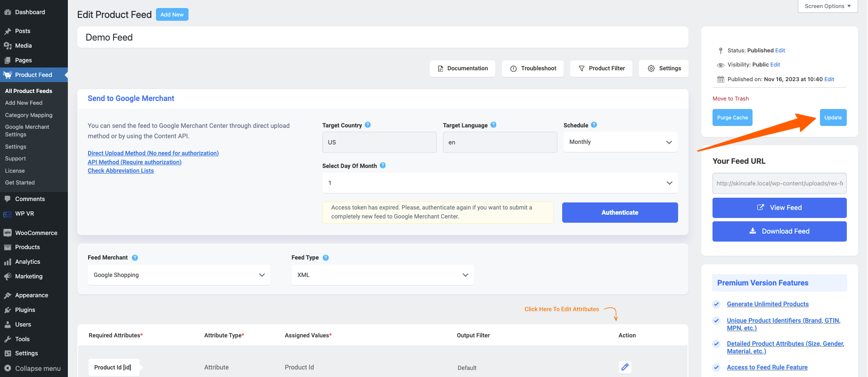Click the Authenticate button
The image size is (868, 377).
point(620,213)
